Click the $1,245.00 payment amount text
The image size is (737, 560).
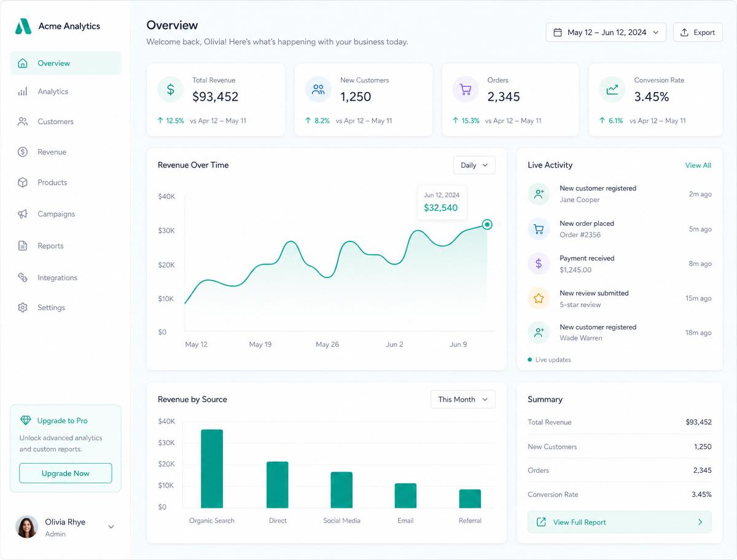[575, 270]
